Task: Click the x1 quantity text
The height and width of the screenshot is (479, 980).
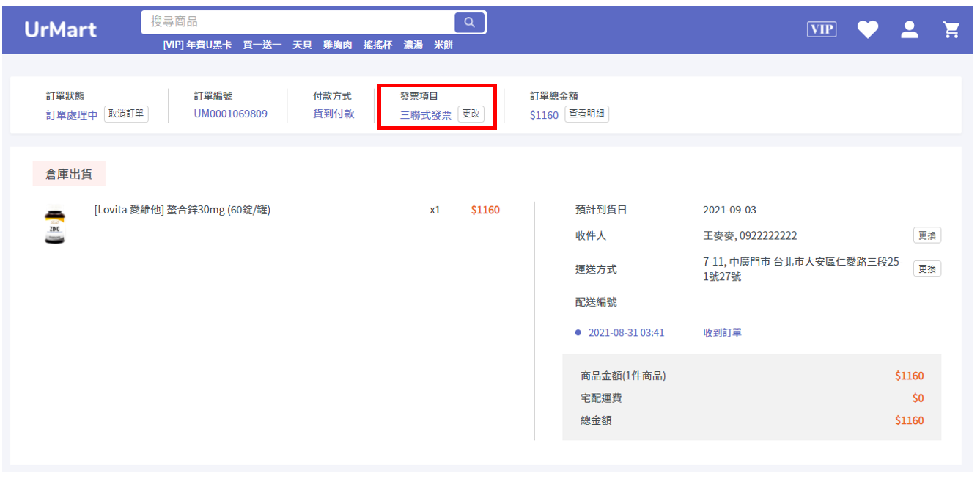Action: 435,210
